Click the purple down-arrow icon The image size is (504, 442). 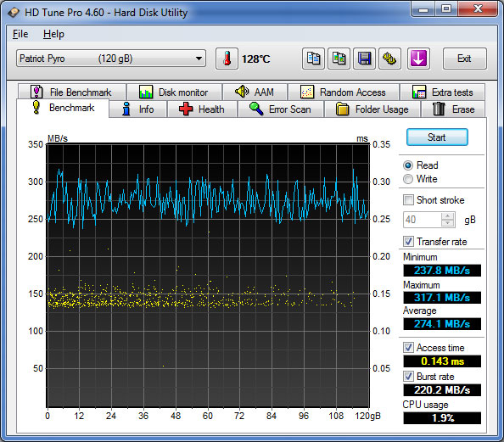(x=418, y=59)
